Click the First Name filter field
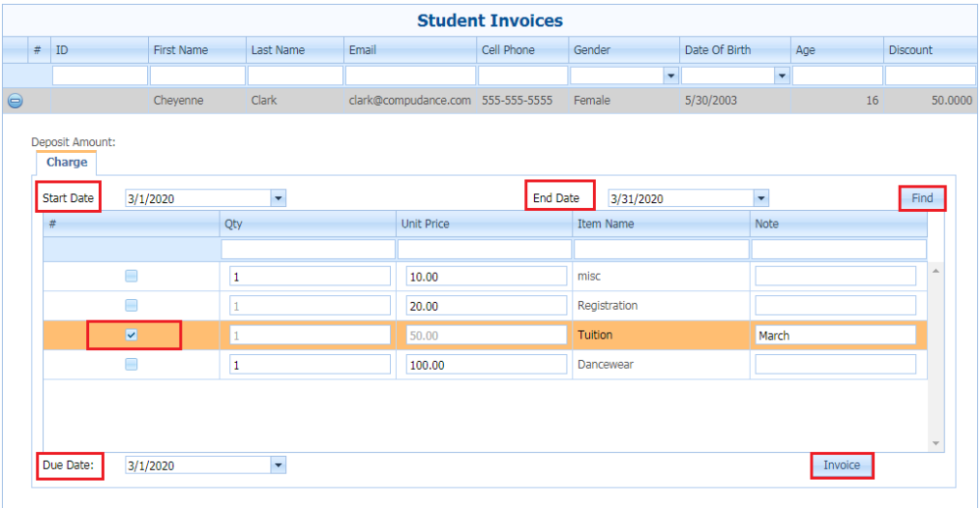Screen dimensions: 980x508 click(198, 76)
